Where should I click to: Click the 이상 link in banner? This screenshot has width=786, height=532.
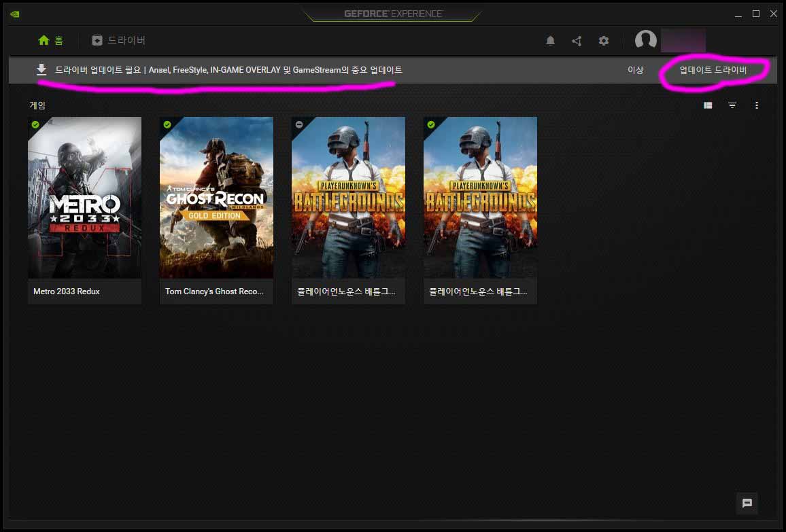[635, 69]
